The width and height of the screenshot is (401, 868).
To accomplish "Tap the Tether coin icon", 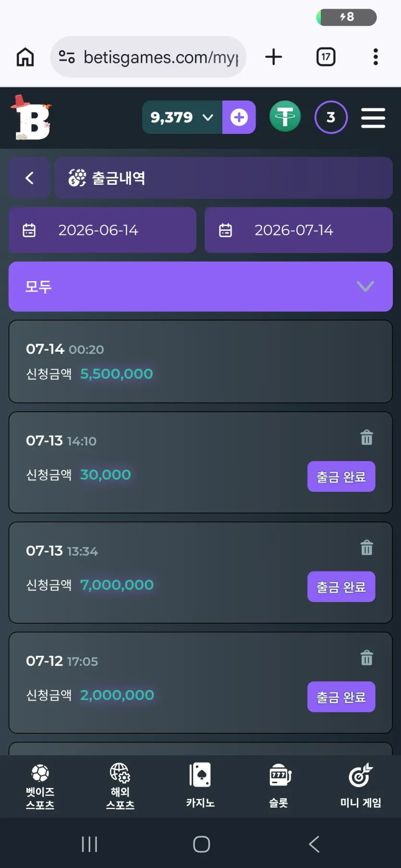I will point(285,117).
